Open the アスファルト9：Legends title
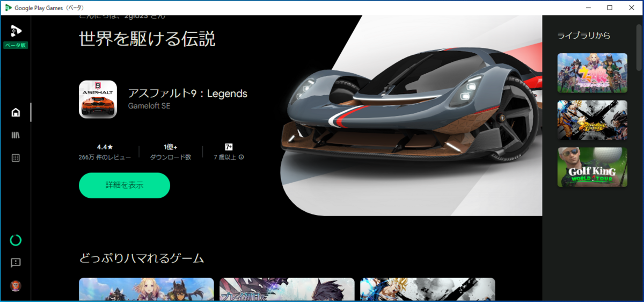Image resolution: width=644 pixels, height=302 pixels. point(188,94)
